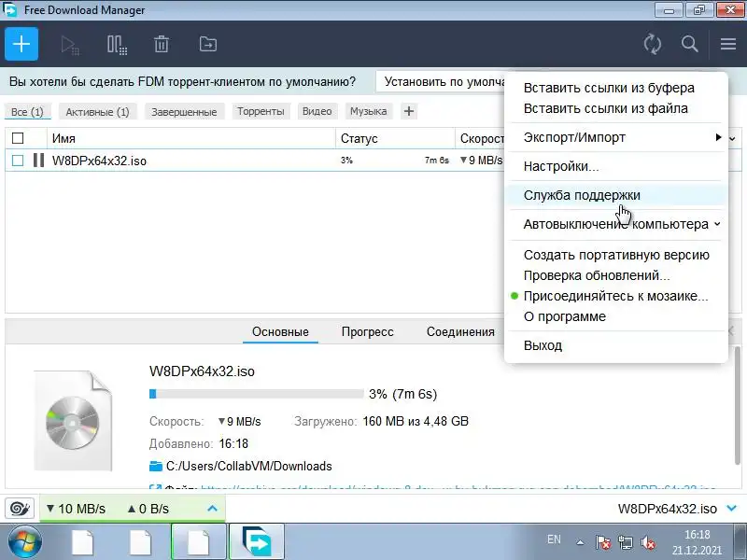747x560 pixels.
Task: Click the muted volume tray icon
Action: click(x=647, y=542)
